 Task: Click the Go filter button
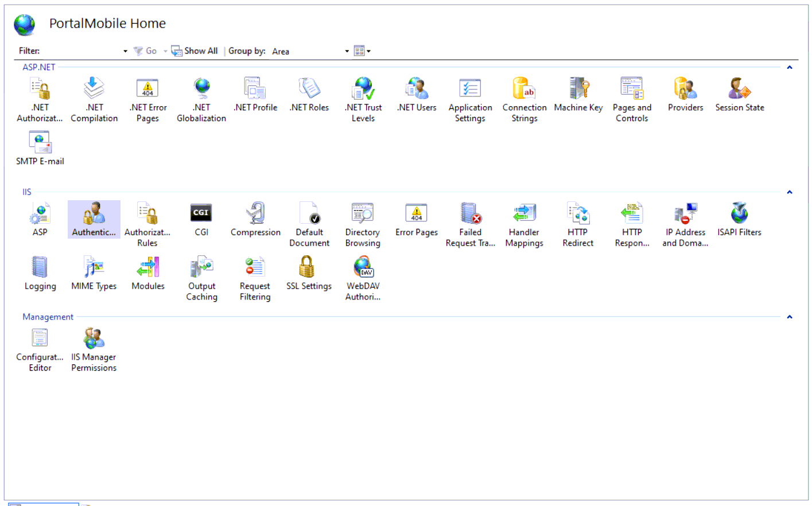[x=145, y=51]
